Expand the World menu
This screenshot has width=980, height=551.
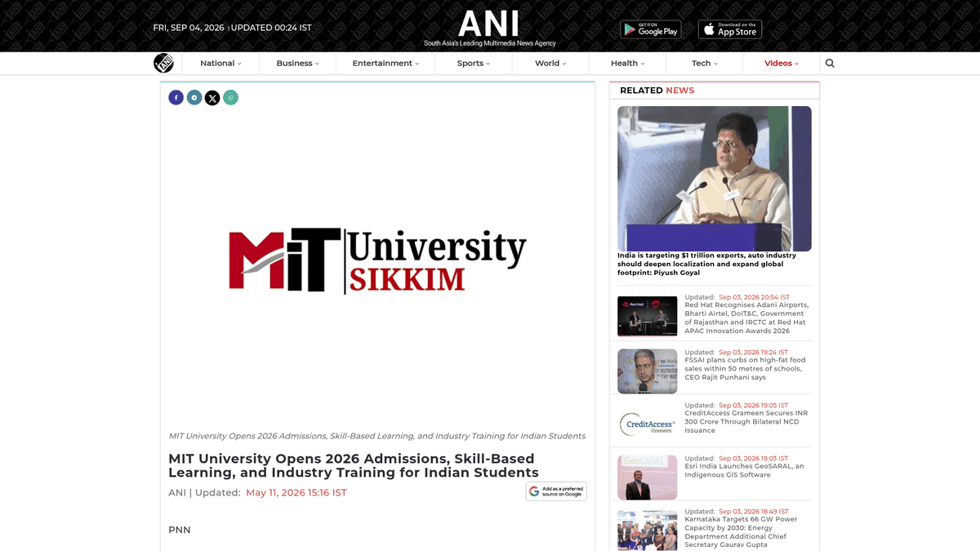click(550, 63)
